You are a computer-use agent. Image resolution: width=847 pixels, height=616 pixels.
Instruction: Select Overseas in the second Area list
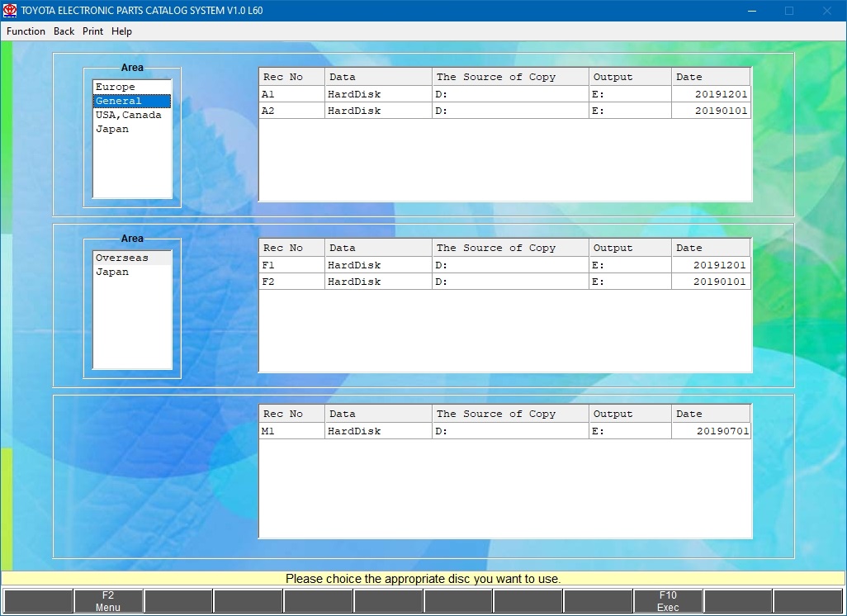pos(132,258)
